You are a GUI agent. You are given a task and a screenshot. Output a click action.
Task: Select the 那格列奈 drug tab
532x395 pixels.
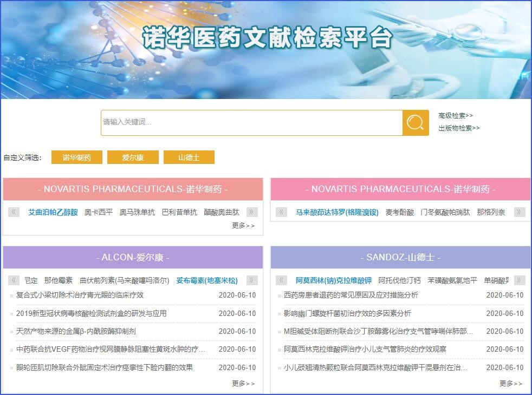point(491,213)
